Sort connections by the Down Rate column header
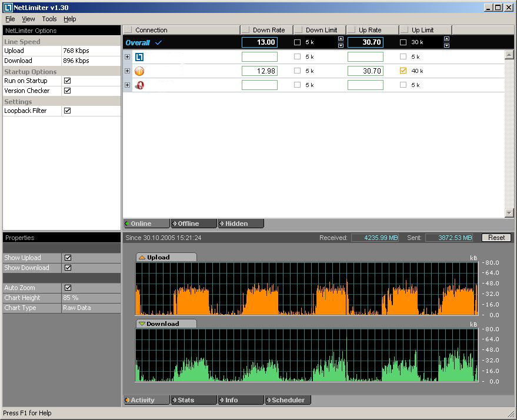 [x=268, y=30]
